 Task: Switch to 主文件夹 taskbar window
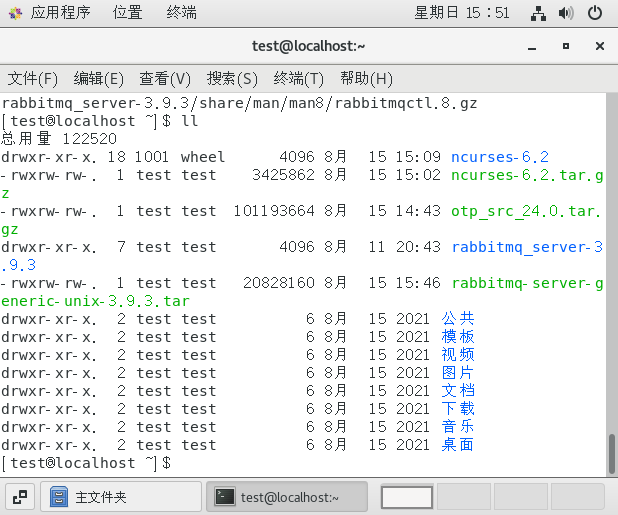(121, 497)
